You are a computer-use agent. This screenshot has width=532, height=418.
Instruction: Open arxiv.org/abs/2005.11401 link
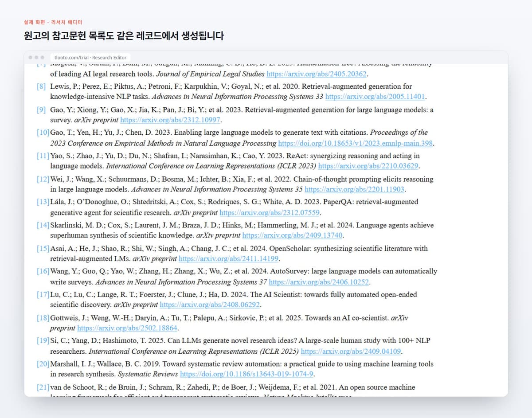376,96
